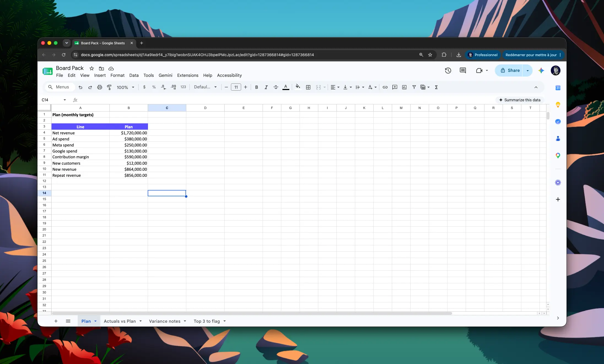Open more number formats (123)
This screenshot has width=604, height=364.
tap(183, 87)
